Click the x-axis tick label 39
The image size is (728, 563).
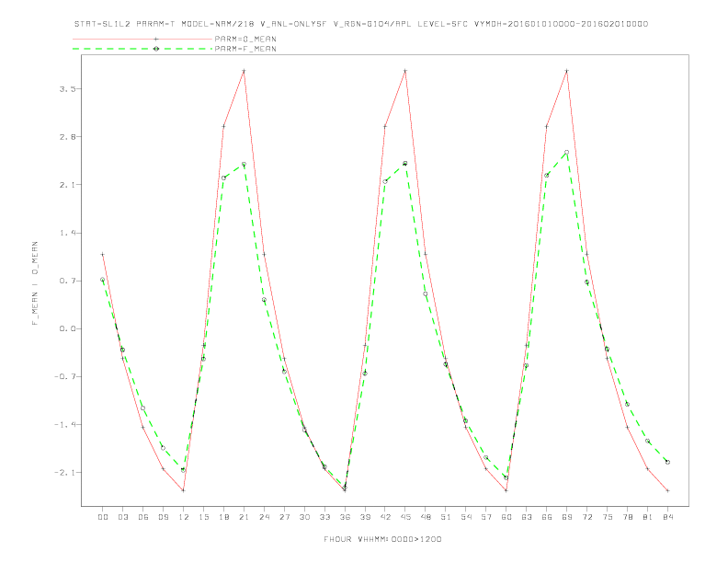tap(365, 517)
